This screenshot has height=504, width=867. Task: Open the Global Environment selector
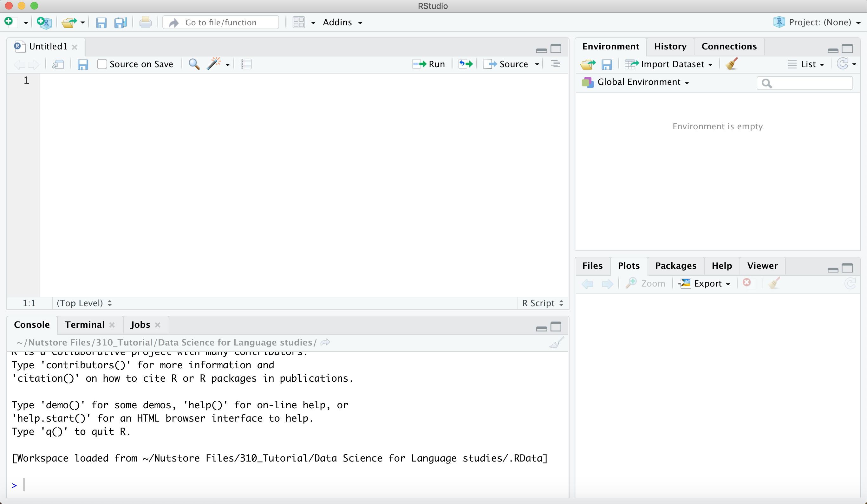click(636, 82)
